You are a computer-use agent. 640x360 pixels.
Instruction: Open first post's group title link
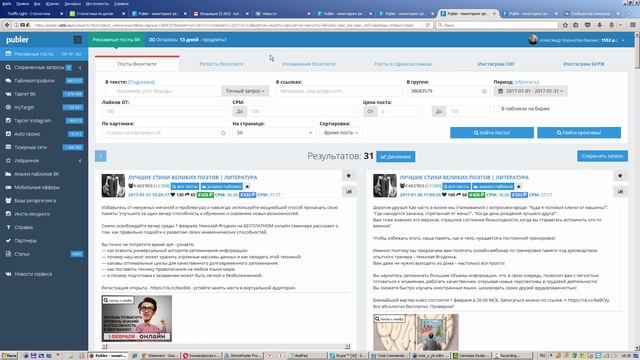193,178
